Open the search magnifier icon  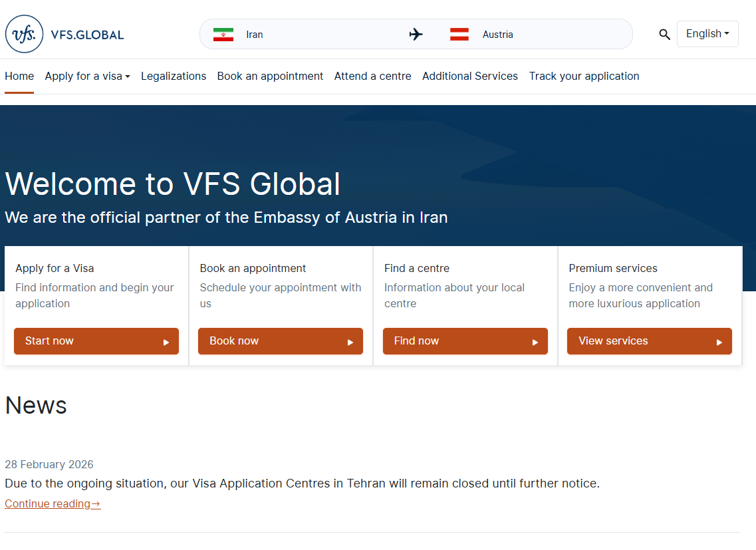664,35
